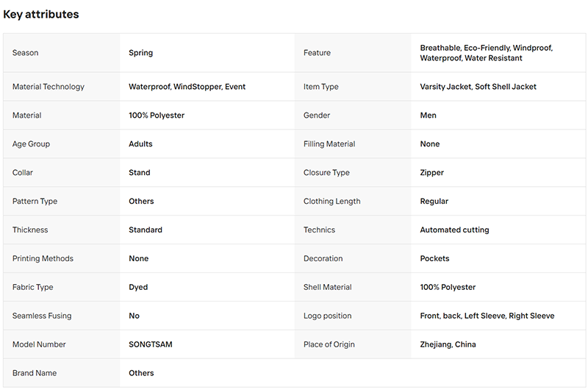Click the Key attributes heading

click(41, 14)
